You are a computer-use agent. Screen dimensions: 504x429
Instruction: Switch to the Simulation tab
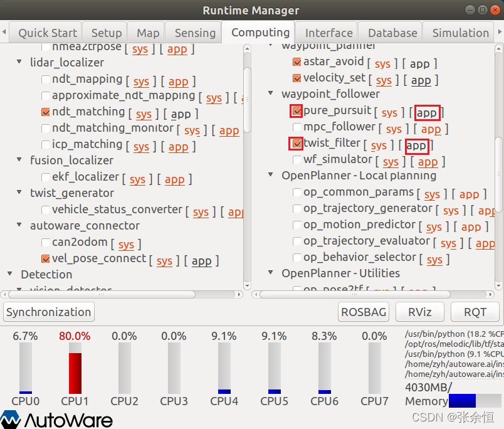pos(458,33)
